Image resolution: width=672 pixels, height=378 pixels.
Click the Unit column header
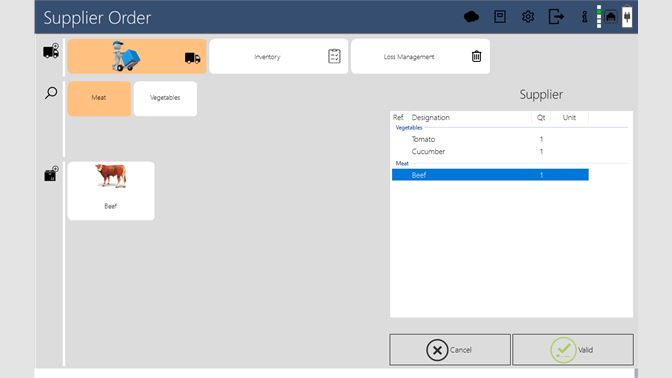(x=569, y=117)
